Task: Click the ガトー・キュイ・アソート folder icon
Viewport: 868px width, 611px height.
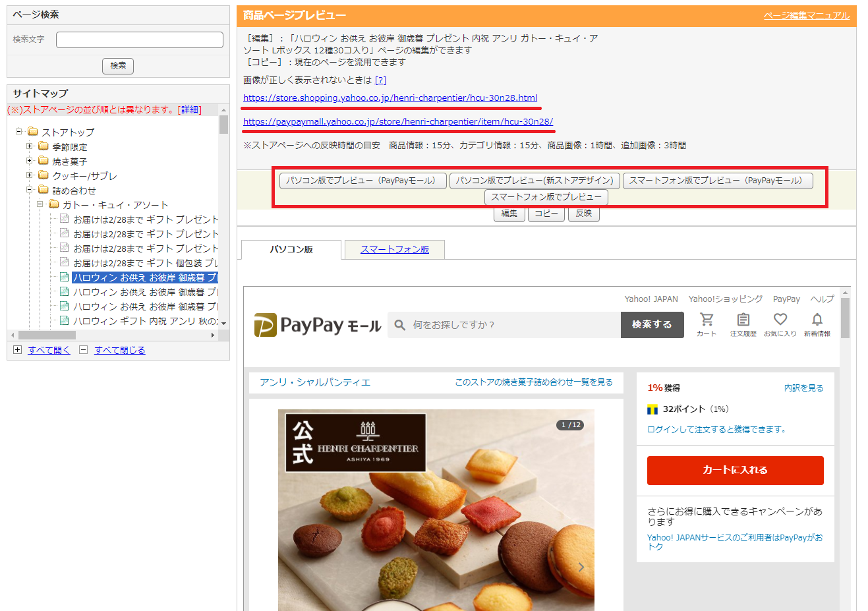Action: [54, 204]
